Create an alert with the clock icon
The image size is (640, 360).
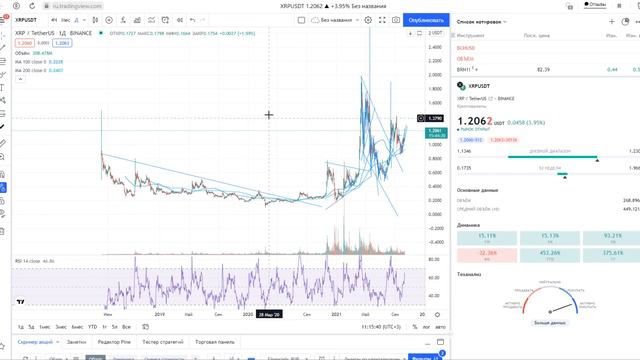[165, 20]
